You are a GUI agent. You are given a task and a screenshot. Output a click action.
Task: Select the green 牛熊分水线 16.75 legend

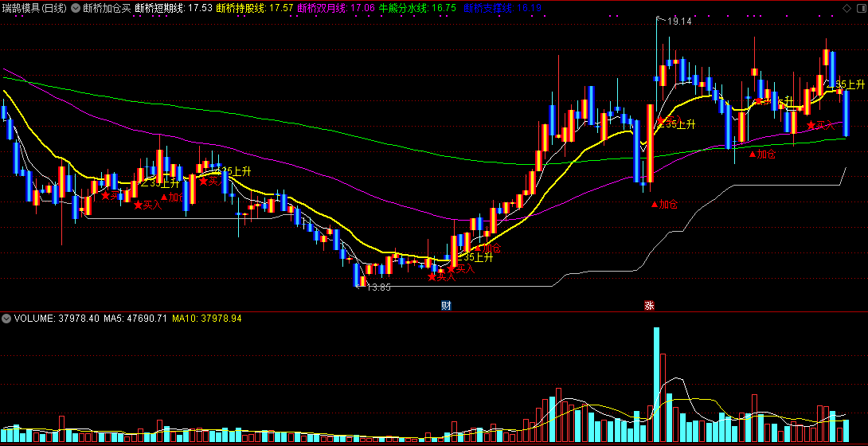pos(417,8)
